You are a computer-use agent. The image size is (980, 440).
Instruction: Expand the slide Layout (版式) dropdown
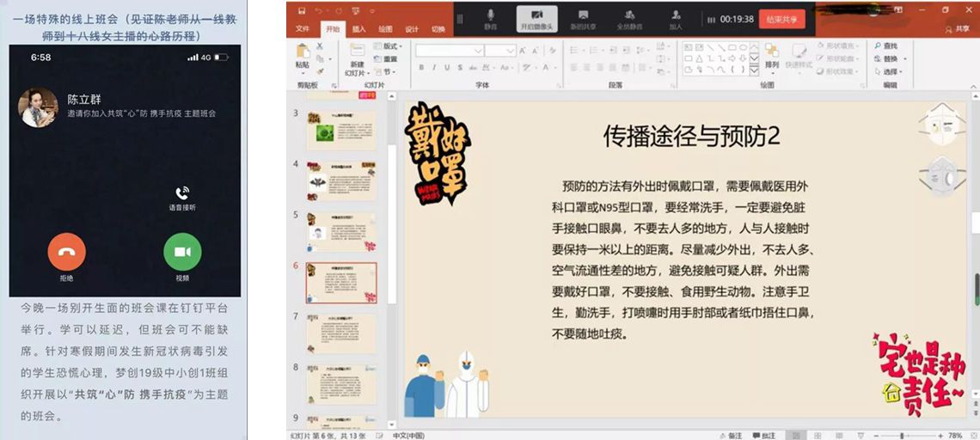[391, 46]
